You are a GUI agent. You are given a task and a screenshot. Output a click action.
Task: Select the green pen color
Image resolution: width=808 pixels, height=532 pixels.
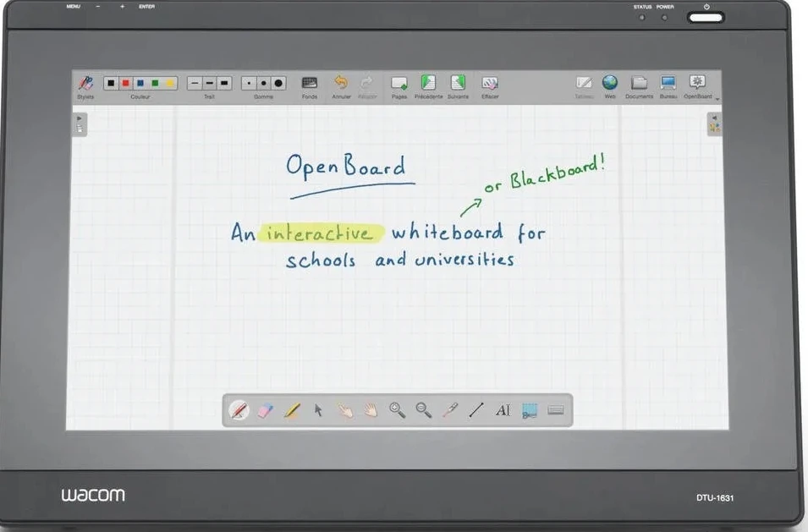pyautogui.click(x=155, y=83)
